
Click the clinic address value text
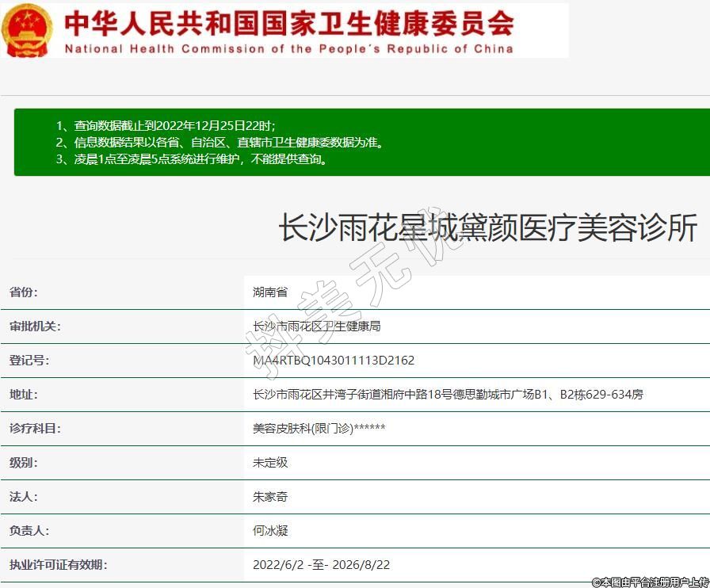(x=448, y=394)
